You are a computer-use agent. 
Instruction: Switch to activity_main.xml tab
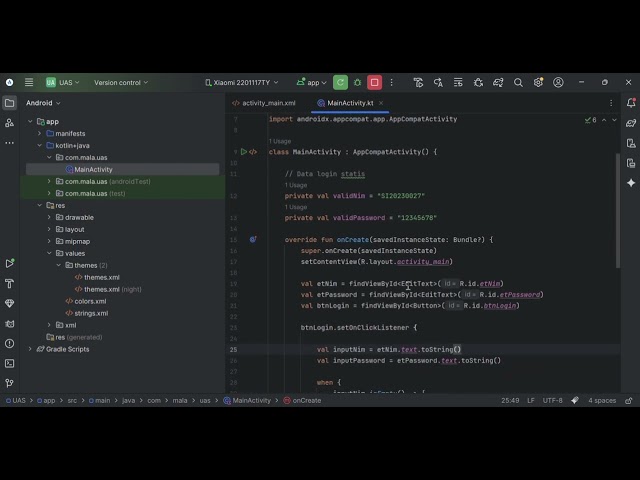coord(264,103)
